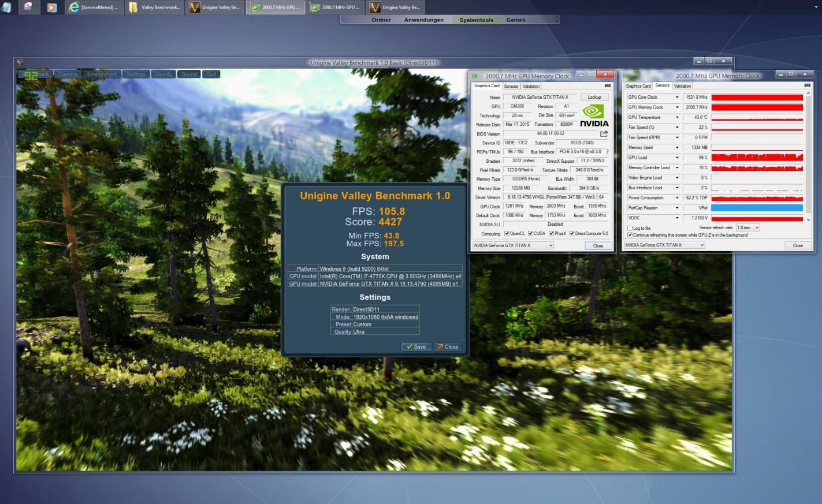Click GPU-Z title bar icon of Sensors window
This screenshot has height=504, width=822.
point(626,76)
